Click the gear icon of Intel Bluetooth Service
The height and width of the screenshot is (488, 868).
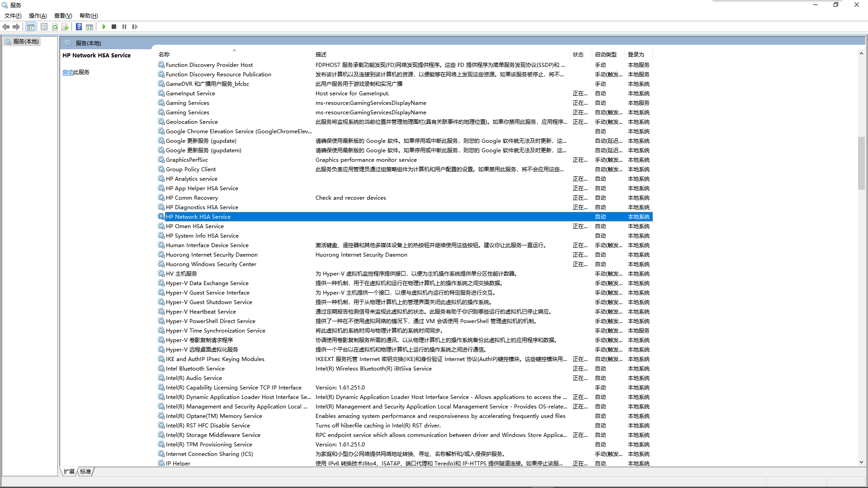click(161, 368)
